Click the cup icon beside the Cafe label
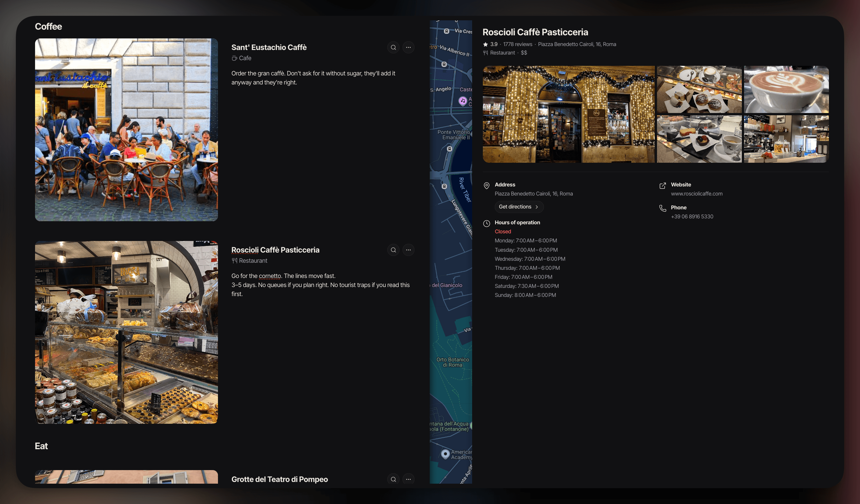860x504 pixels. [x=234, y=58]
